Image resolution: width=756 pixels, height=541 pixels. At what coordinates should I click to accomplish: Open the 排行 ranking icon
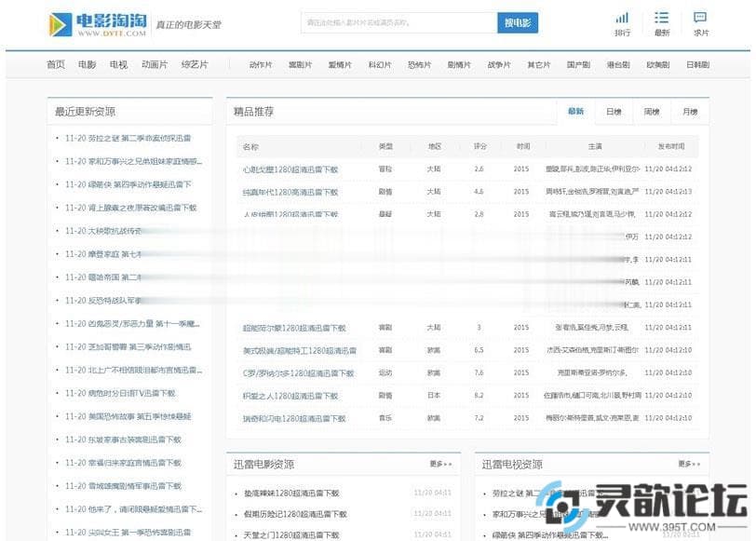pos(622,23)
